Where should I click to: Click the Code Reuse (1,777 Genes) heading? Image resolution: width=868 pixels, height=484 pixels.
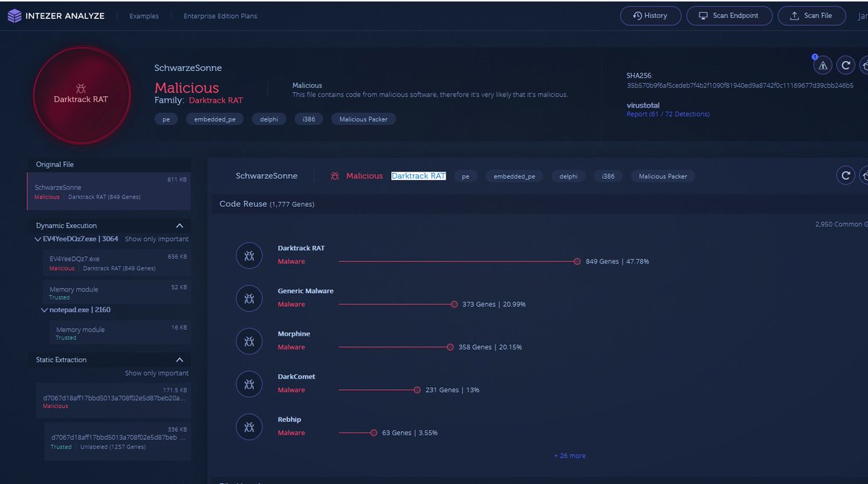(x=267, y=204)
